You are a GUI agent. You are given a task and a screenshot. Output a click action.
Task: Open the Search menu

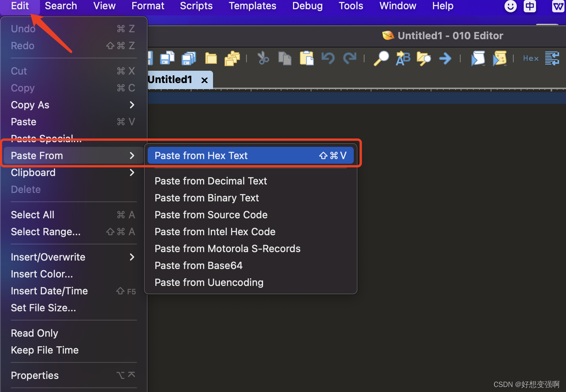pos(61,6)
